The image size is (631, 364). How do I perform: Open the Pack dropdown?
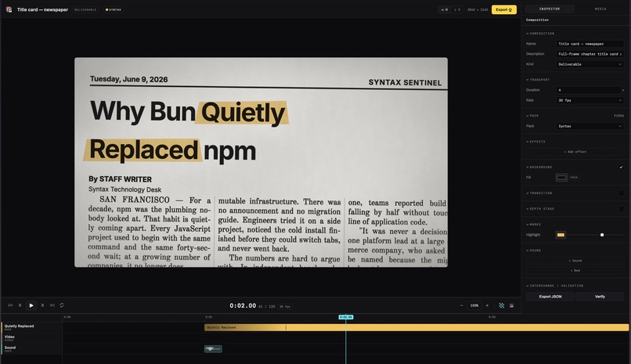click(x=590, y=126)
